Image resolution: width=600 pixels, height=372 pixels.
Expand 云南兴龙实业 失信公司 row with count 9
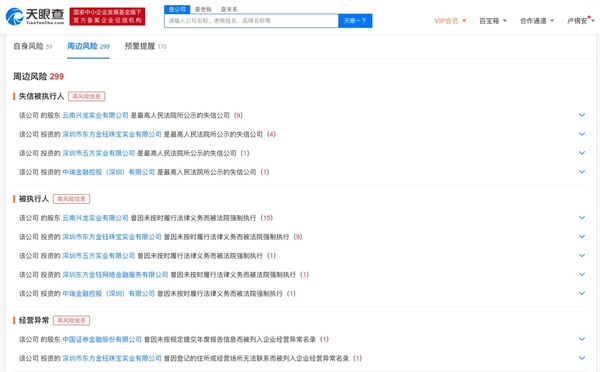[x=582, y=115]
